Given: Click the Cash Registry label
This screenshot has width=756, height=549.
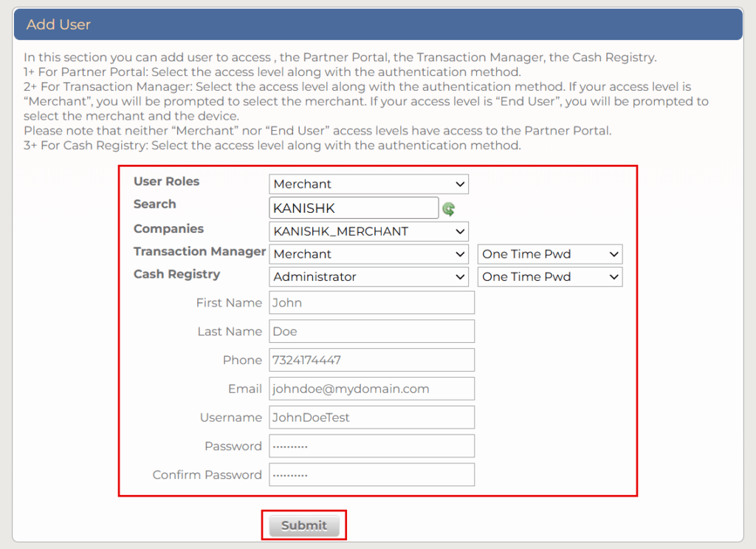Looking at the screenshot, I should tap(176, 274).
